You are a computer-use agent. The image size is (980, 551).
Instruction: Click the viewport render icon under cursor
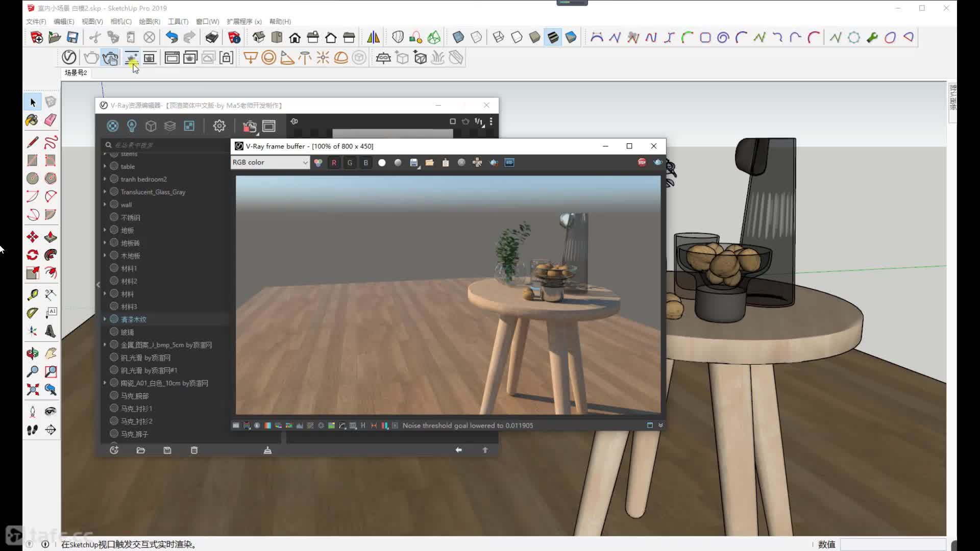tap(131, 58)
